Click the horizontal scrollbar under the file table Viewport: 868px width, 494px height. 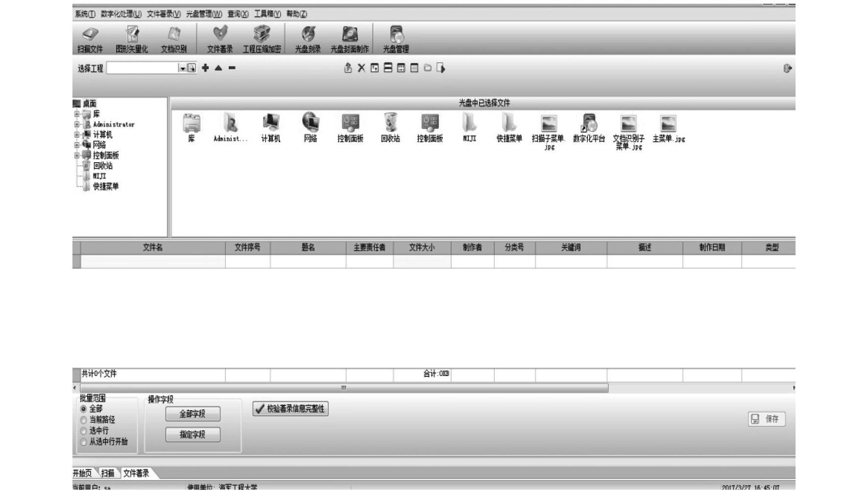343,388
